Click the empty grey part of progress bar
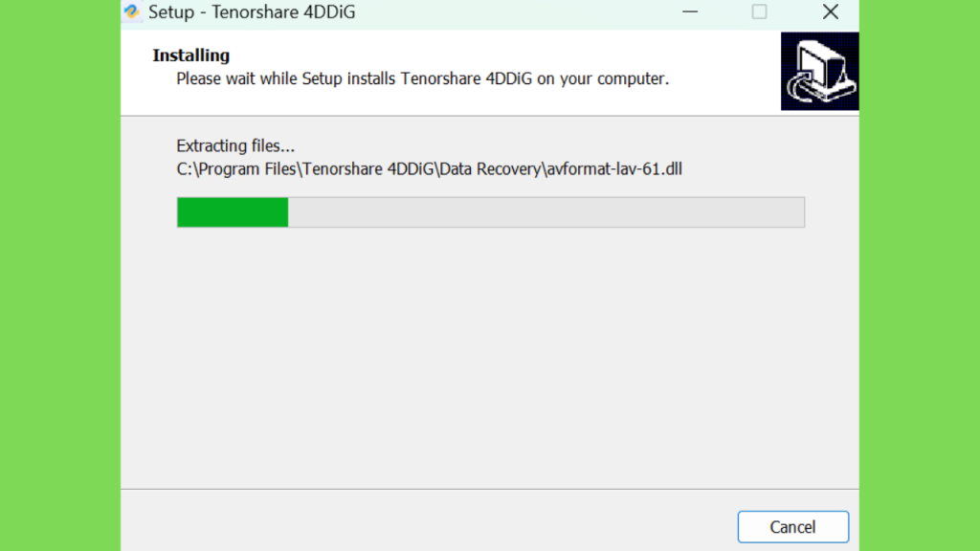 pyautogui.click(x=546, y=212)
